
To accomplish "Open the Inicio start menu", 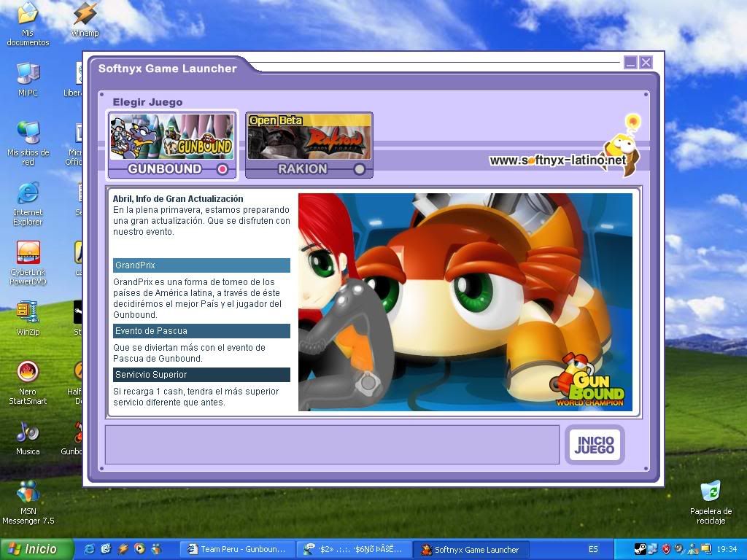I will click(36, 550).
